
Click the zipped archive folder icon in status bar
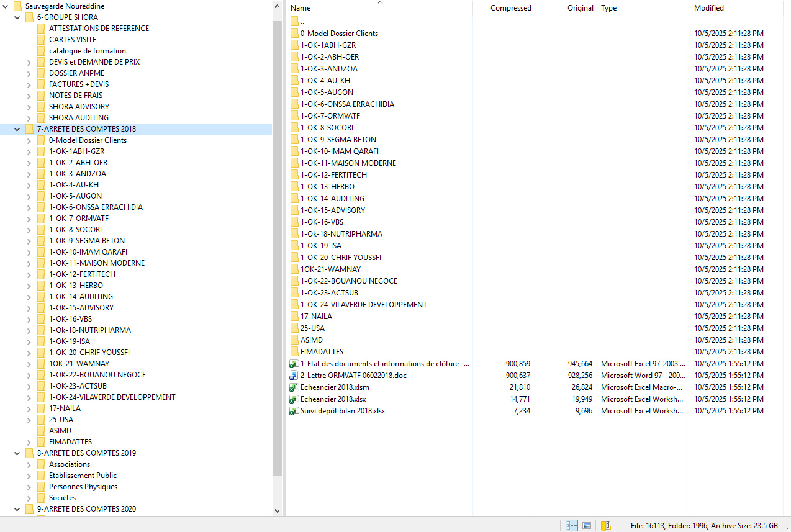point(605,525)
